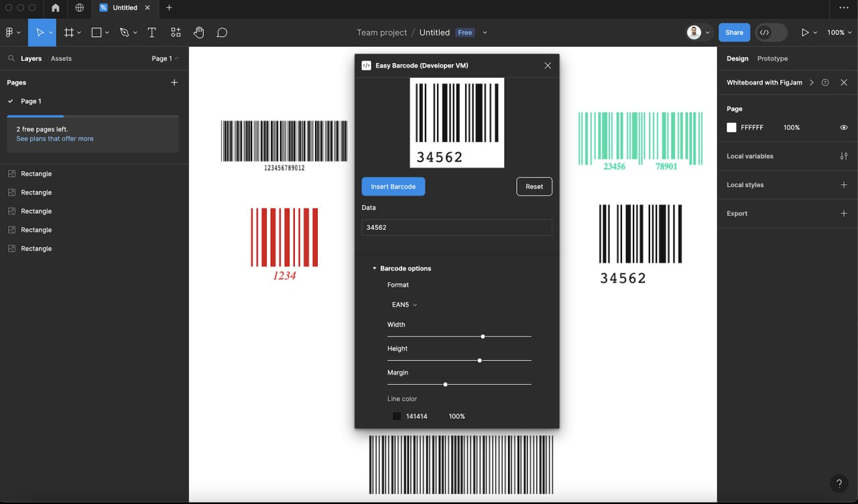This screenshot has width=858, height=504.
Task: Click the Untitled file name in the header
Action: pyautogui.click(x=434, y=32)
